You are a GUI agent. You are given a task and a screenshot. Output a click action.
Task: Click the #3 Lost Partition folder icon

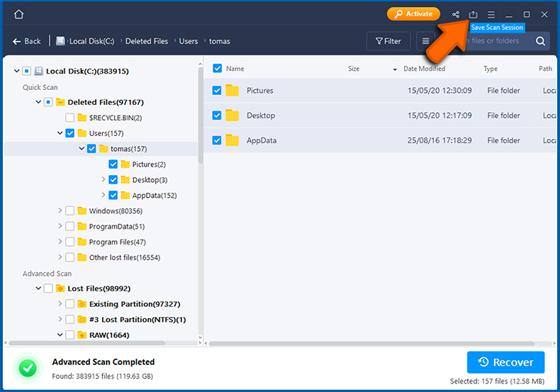click(x=82, y=320)
